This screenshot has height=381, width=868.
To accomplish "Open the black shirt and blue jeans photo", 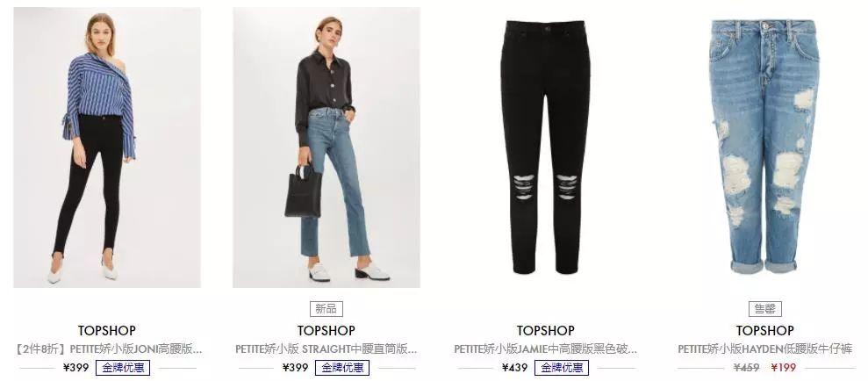I will [326, 147].
